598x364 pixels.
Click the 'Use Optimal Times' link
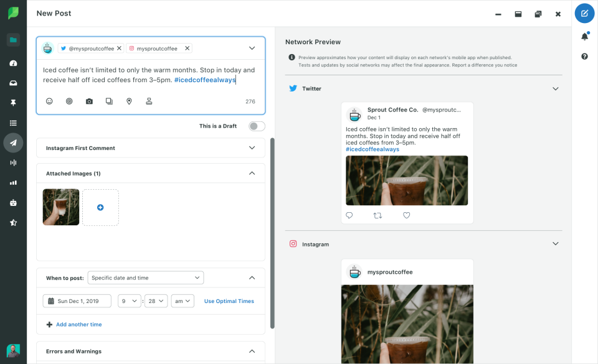click(229, 301)
